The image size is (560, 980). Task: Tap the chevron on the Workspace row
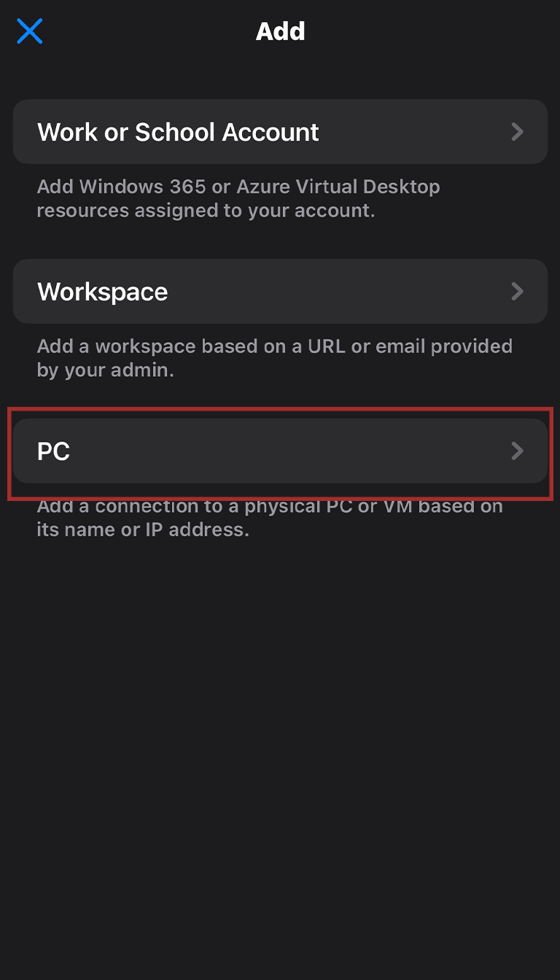point(517,292)
